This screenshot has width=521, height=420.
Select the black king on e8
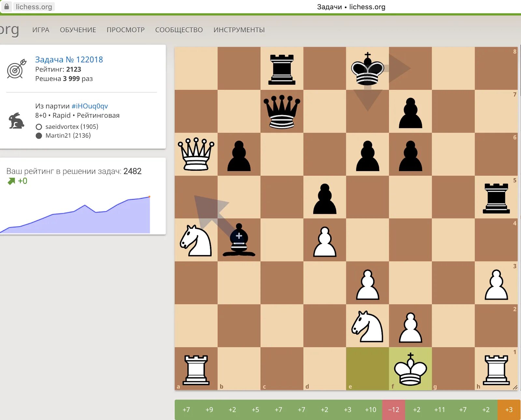[x=368, y=69]
